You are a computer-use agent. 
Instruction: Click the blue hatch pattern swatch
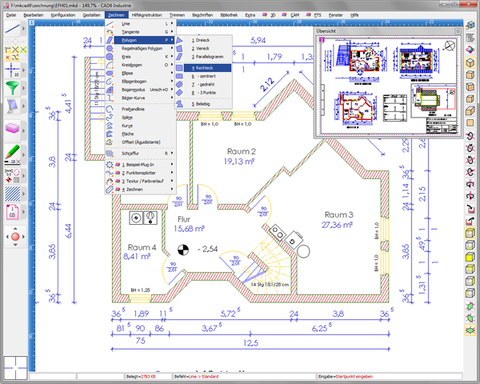[x=12, y=194]
